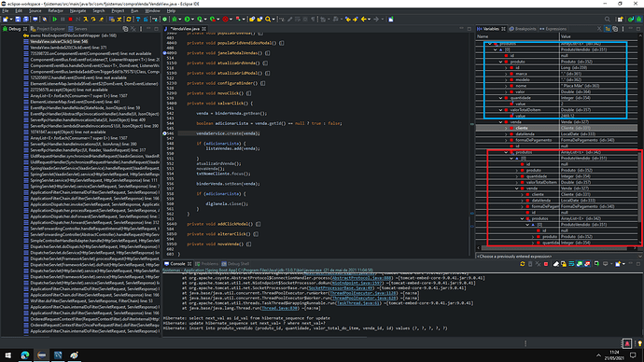Toggle Word Wrap in the Console toolbar
The width and height of the screenshot is (644, 362).
tap(572, 264)
